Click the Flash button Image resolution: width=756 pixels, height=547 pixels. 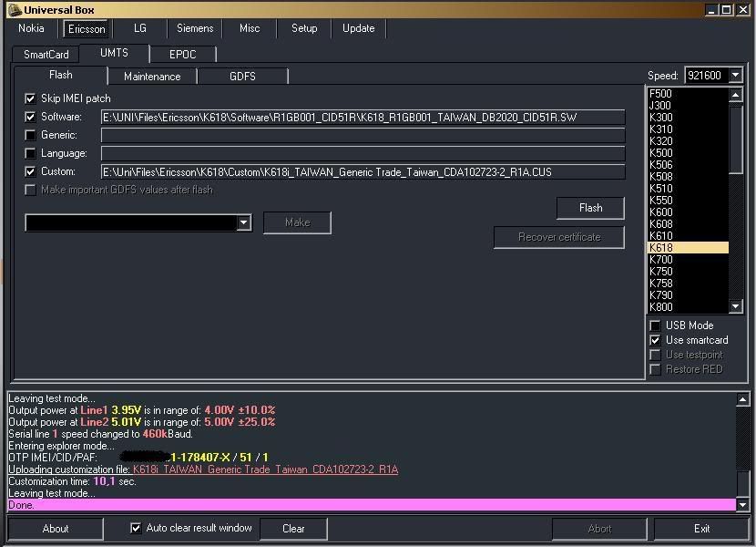point(590,208)
